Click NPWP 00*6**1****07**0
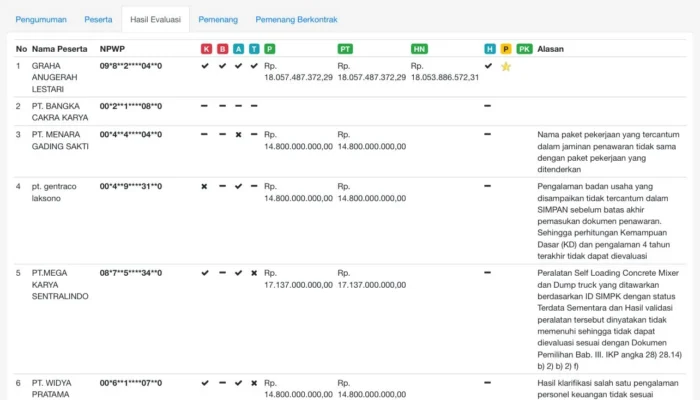 [x=131, y=383]
